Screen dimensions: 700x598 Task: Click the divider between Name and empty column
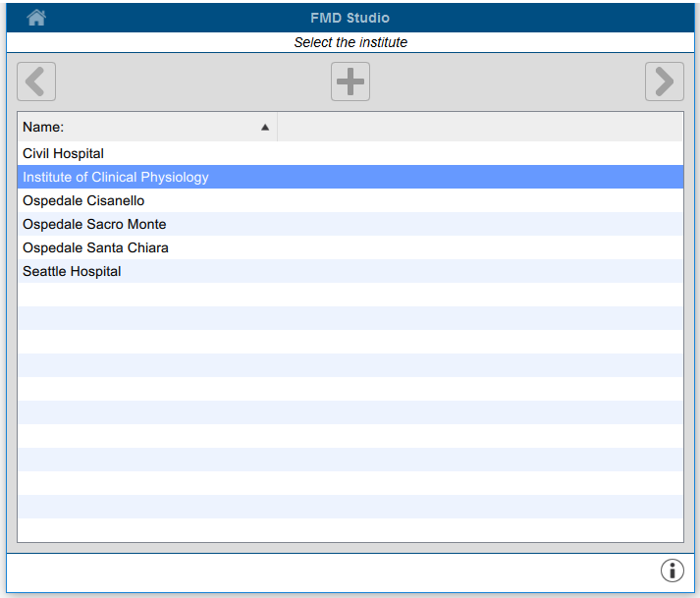[x=278, y=127]
